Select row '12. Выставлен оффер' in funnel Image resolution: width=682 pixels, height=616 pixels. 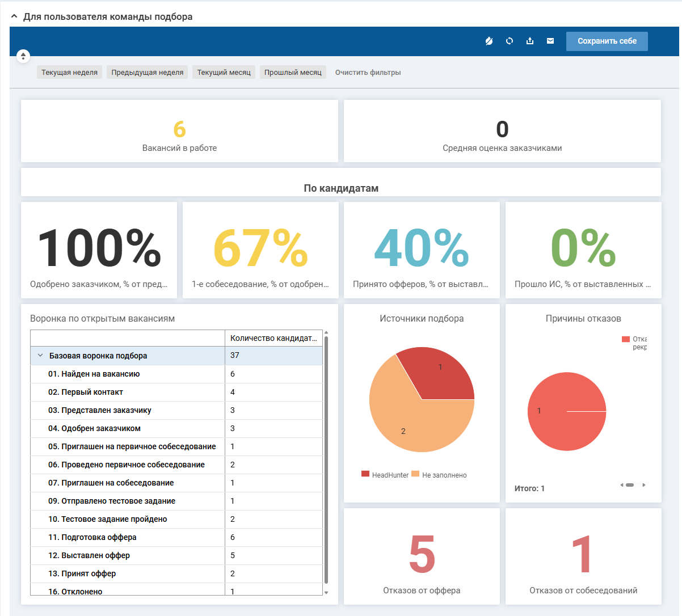pyautogui.click(x=89, y=555)
